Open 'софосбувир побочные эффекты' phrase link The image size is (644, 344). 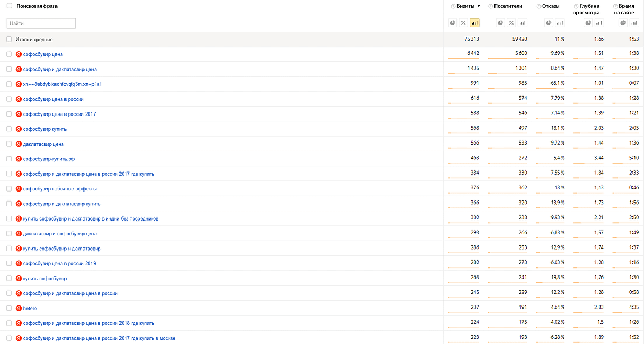[x=60, y=189]
